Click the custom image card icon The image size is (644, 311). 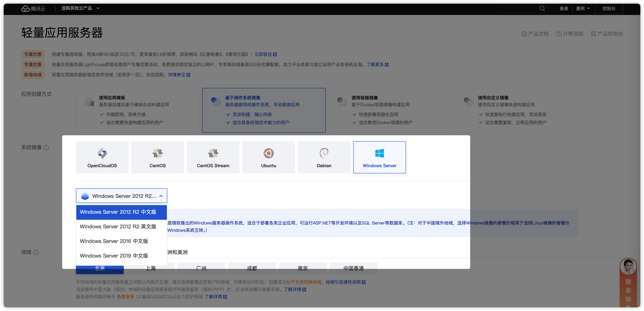(x=468, y=102)
